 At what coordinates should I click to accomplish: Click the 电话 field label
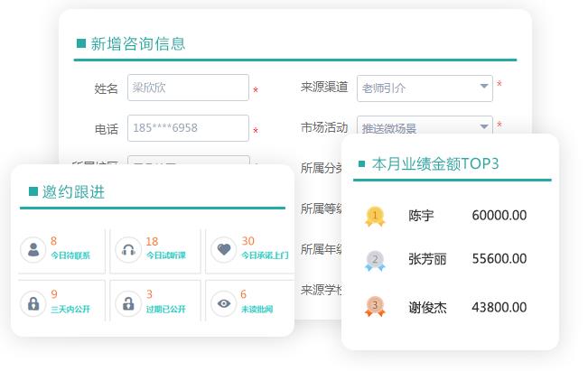coord(106,129)
